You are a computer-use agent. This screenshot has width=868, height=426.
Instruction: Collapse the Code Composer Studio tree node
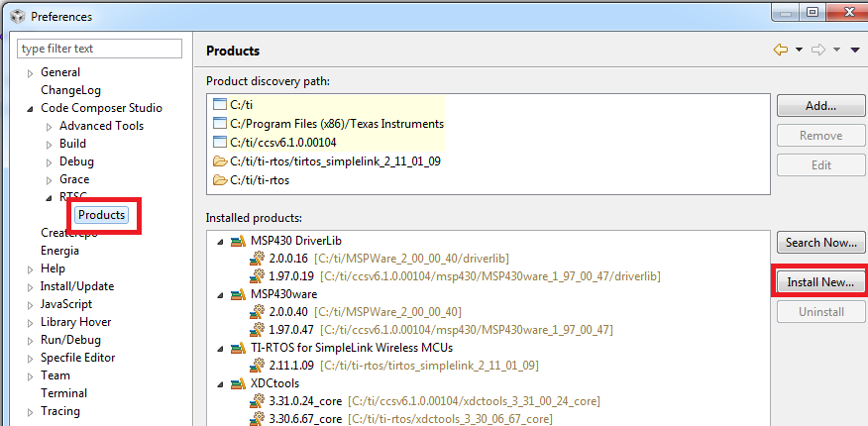[x=30, y=108]
